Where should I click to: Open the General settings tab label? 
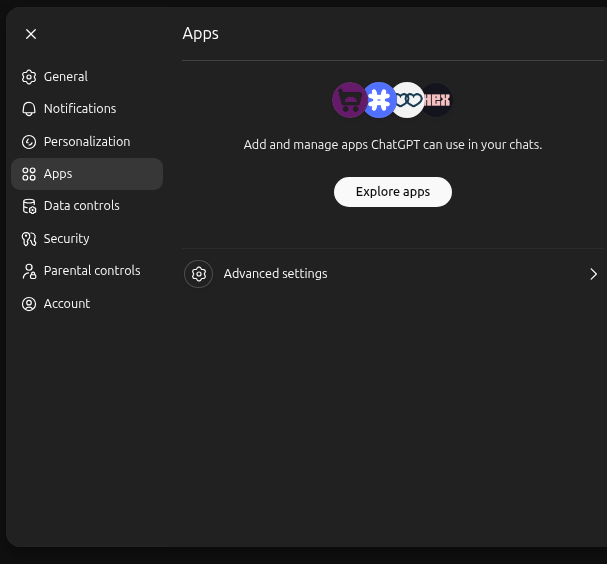coord(66,77)
